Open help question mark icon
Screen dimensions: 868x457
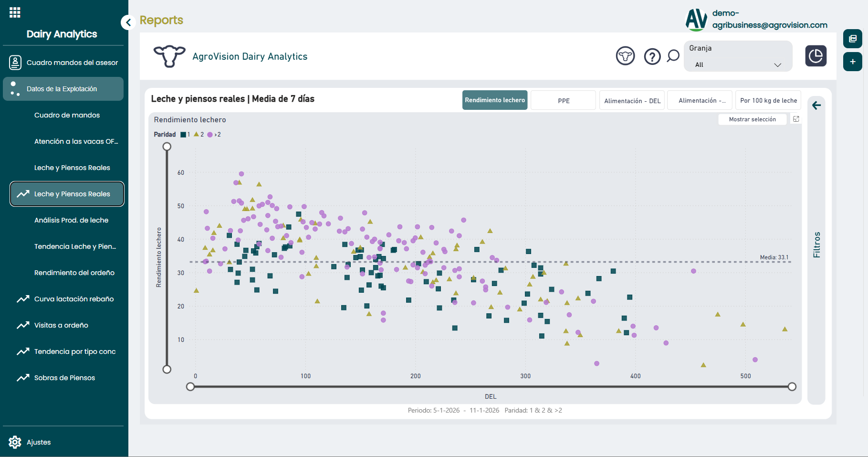(x=652, y=56)
